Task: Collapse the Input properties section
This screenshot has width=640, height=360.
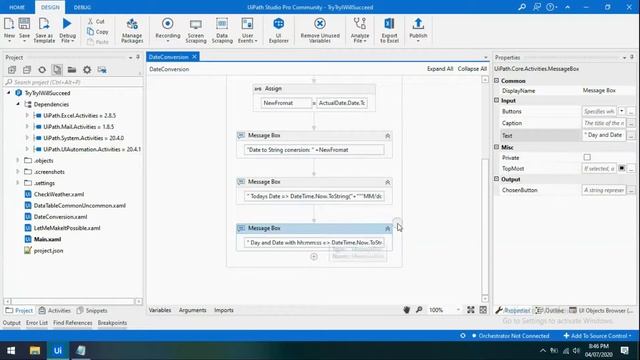Action: click(x=497, y=100)
